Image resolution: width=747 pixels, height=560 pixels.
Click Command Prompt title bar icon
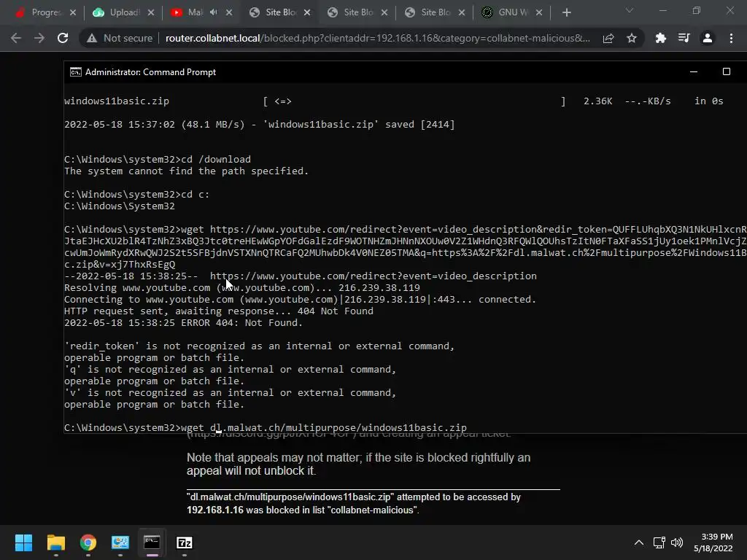click(76, 72)
